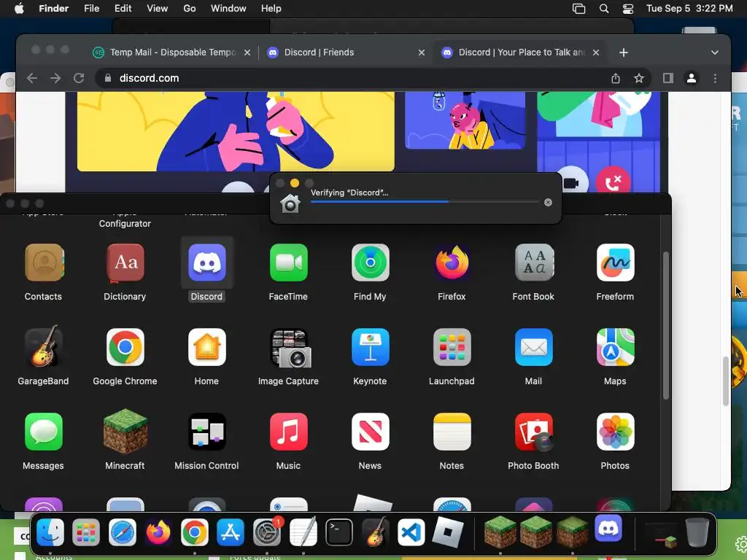Open the File menu
The image size is (747, 560).
point(91,9)
